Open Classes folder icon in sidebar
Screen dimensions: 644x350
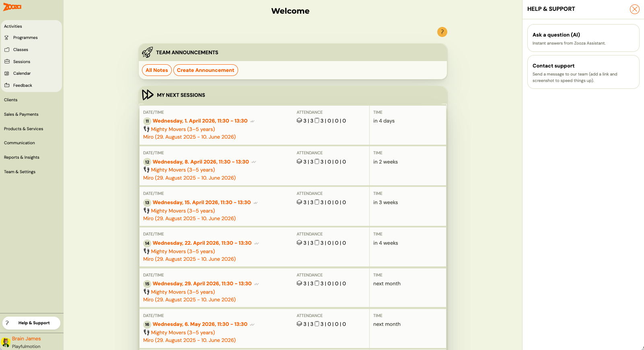[x=7, y=49]
